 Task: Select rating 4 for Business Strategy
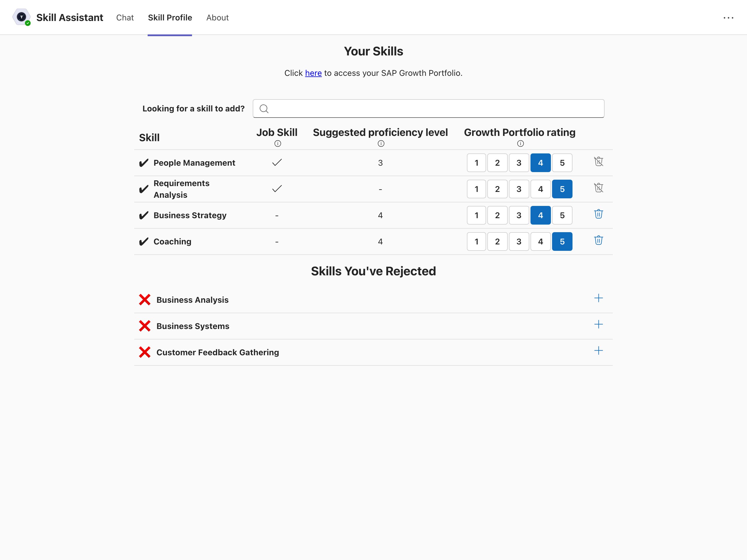[541, 215]
